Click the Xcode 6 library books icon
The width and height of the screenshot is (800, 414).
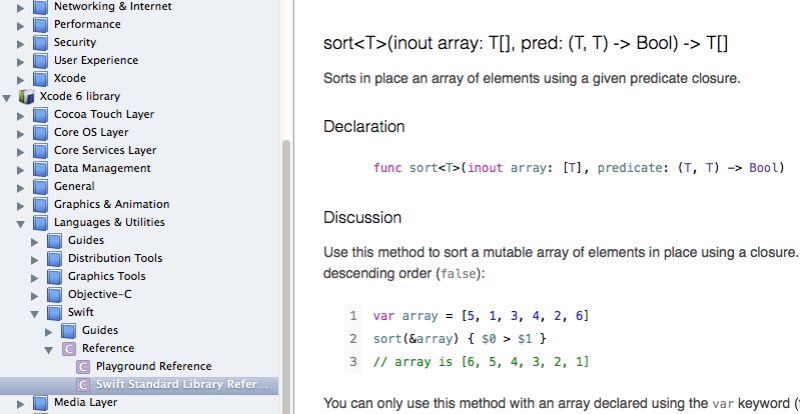(26, 96)
